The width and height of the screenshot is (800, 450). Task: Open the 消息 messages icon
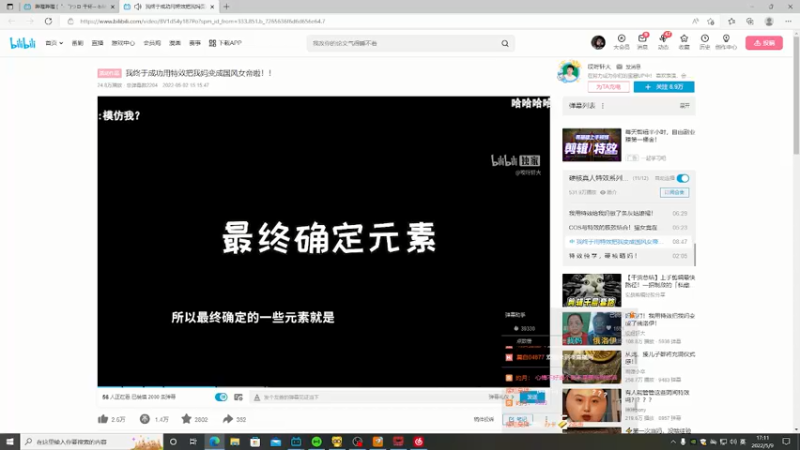tap(642, 42)
